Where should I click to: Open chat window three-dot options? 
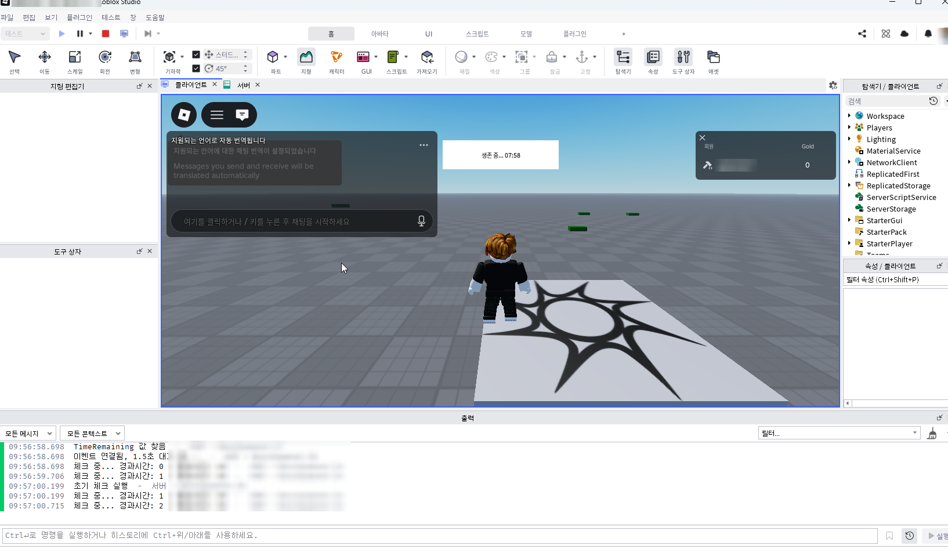click(x=424, y=145)
